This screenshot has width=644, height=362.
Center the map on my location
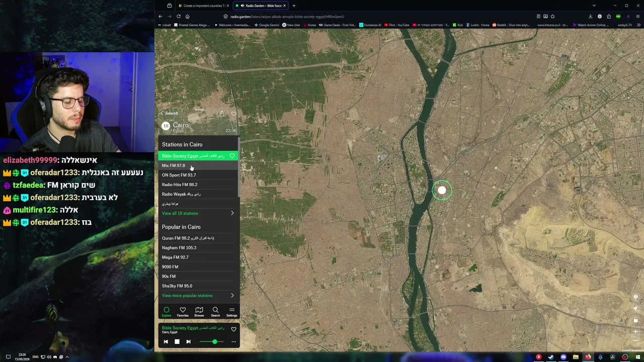(x=636, y=308)
